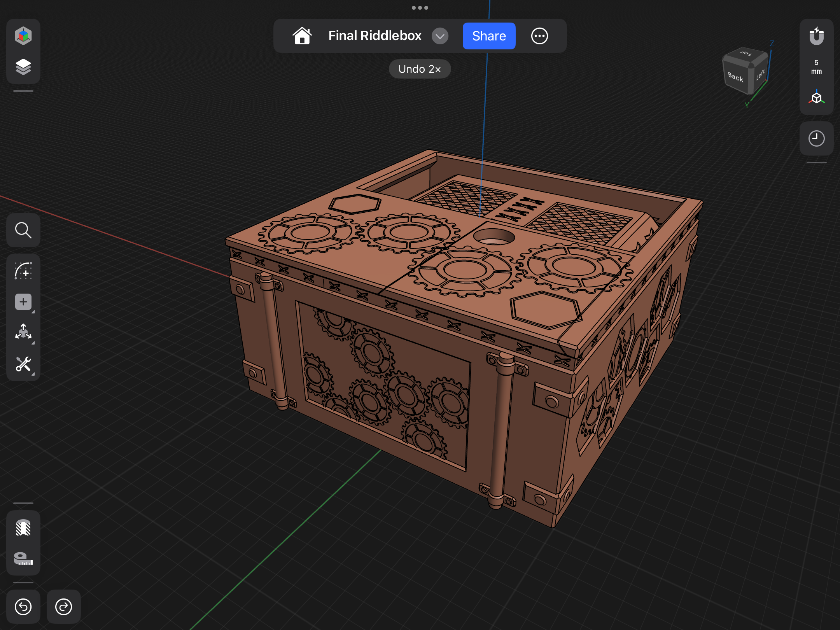Open the Items layers panel
This screenshot has height=630, width=840.
click(23, 66)
